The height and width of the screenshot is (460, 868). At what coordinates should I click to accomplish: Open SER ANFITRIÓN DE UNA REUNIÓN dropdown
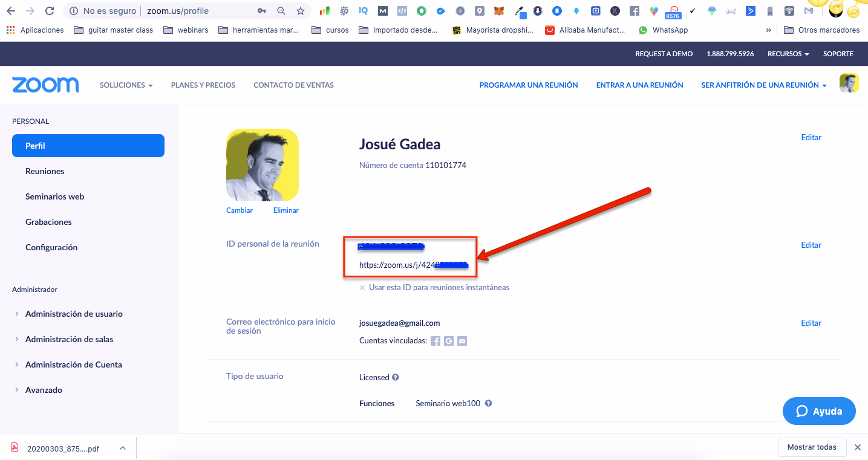coord(764,85)
